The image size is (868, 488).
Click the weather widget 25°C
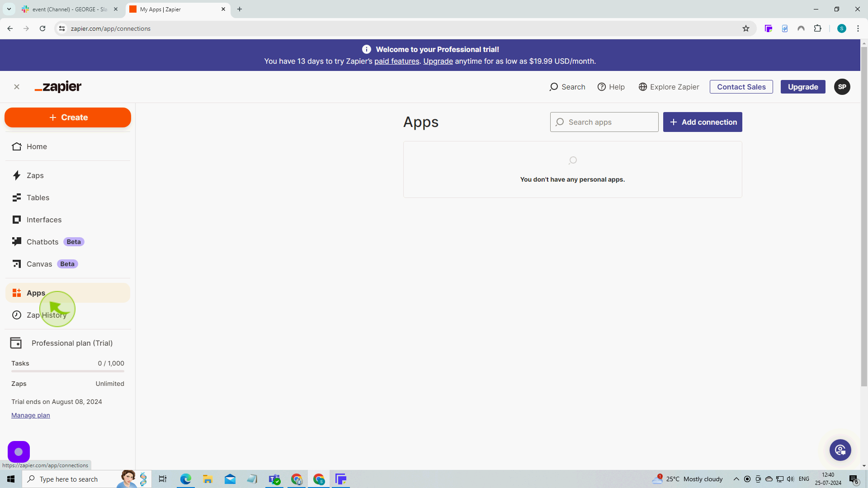tap(687, 479)
